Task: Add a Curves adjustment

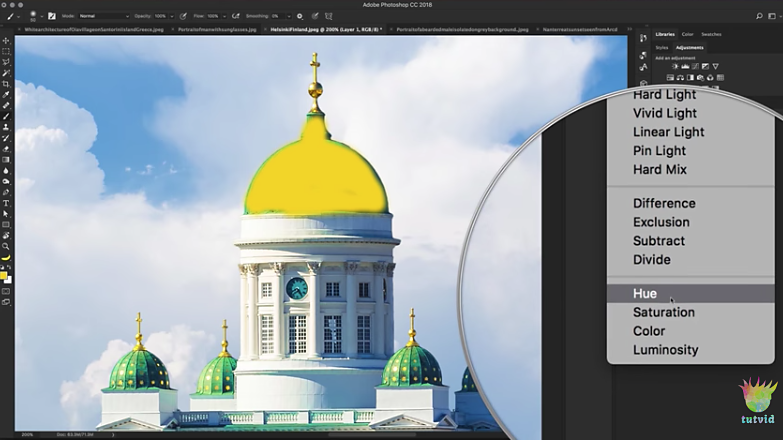Action: pos(695,66)
